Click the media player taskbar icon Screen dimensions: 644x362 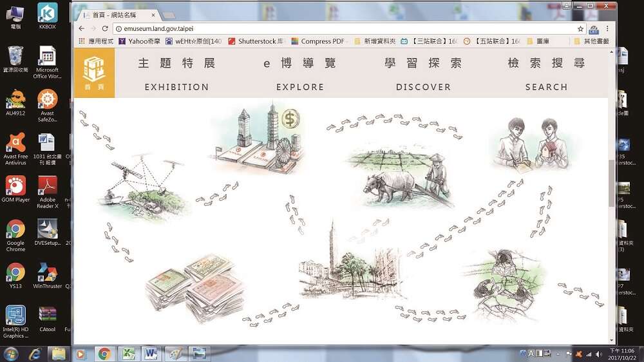[x=80, y=354]
